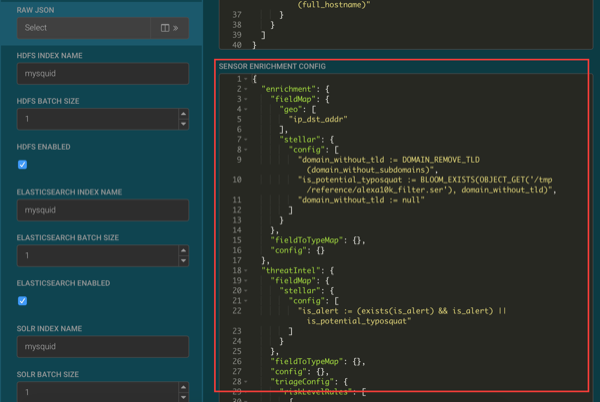This screenshot has width=600, height=402.
Task: Decrease Elasticsearch Batch Size with down arrow
Action: click(184, 260)
